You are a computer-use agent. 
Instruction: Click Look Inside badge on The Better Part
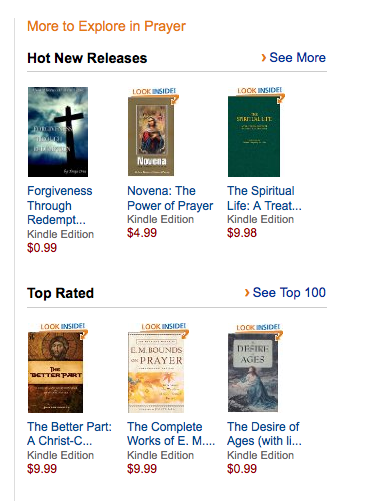63,326
